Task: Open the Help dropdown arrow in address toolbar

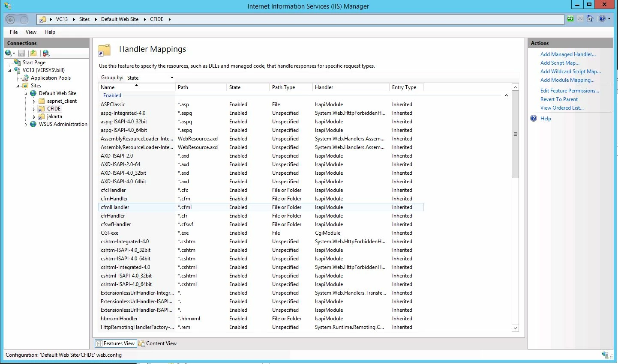Action: click(x=609, y=18)
